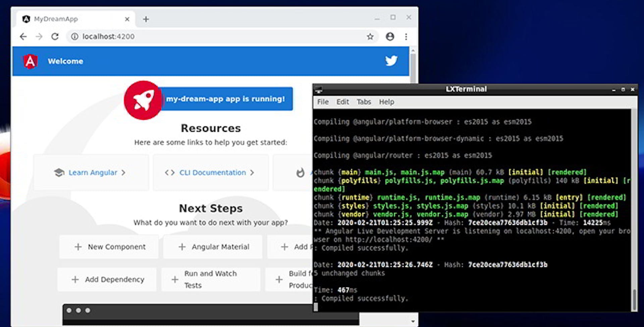Click the plus icon on Angular Material

(x=182, y=247)
